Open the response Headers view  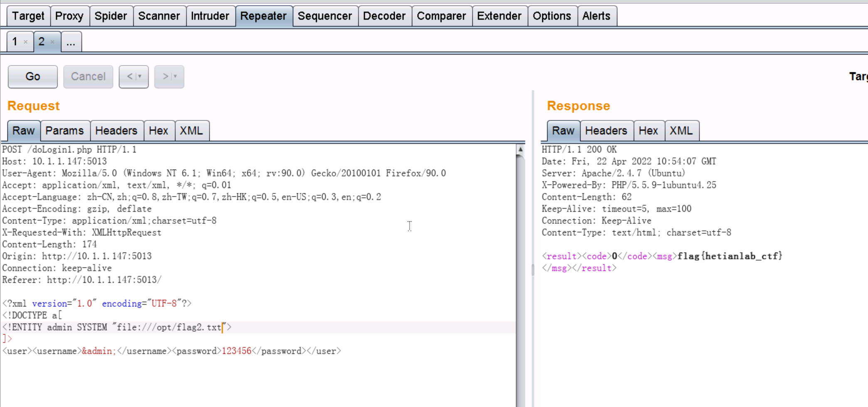click(x=606, y=131)
